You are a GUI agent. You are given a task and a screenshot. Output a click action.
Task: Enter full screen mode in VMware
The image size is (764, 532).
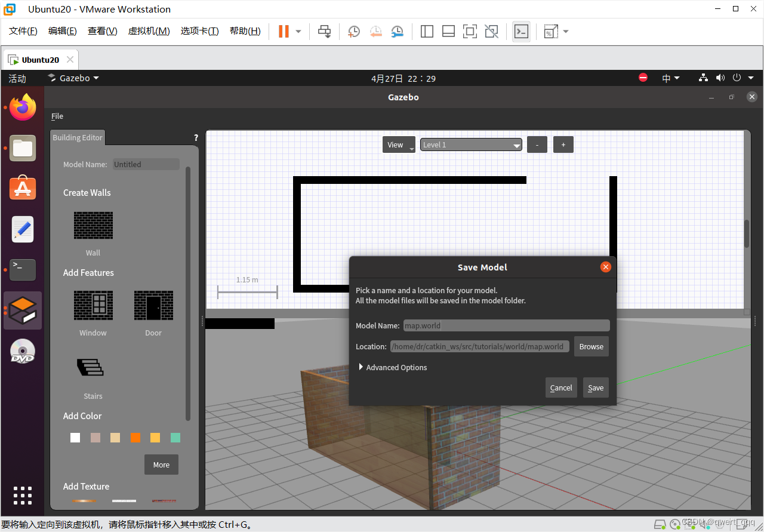coord(470,32)
